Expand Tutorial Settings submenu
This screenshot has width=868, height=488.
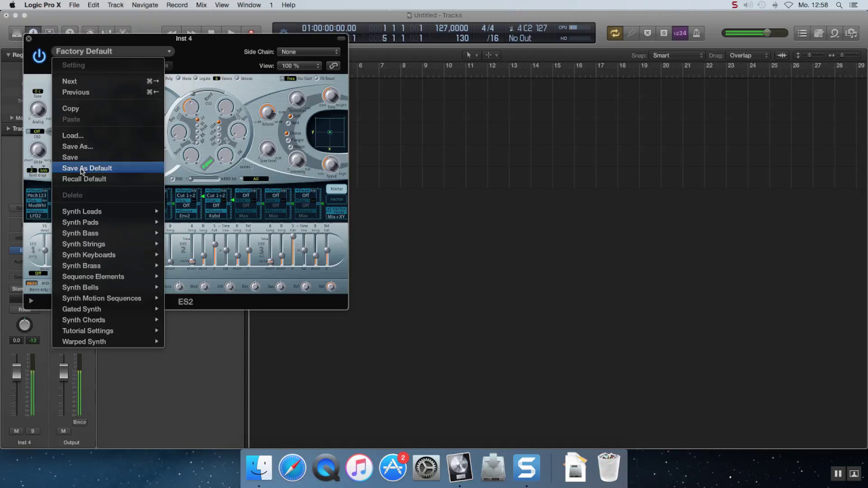[x=108, y=331]
